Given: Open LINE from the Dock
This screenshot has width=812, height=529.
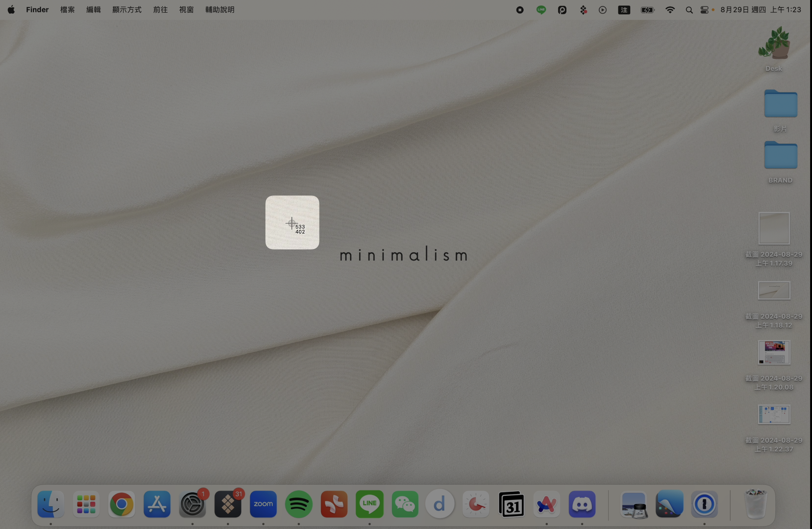Looking at the screenshot, I should [x=370, y=504].
